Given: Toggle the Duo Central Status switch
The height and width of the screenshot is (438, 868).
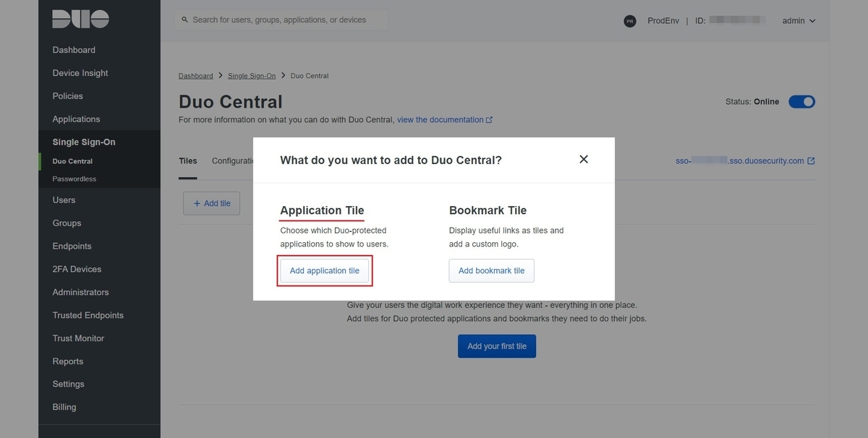Looking at the screenshot, I should 801,102.
